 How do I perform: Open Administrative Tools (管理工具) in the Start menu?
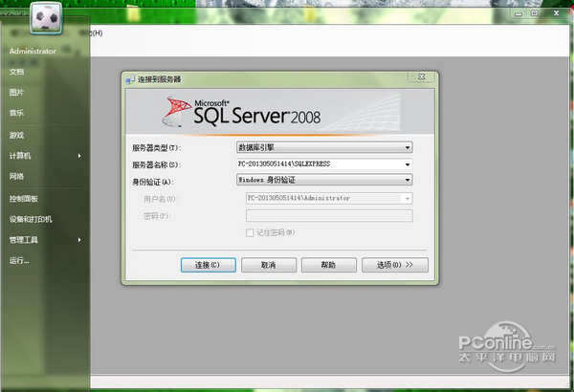24,240
